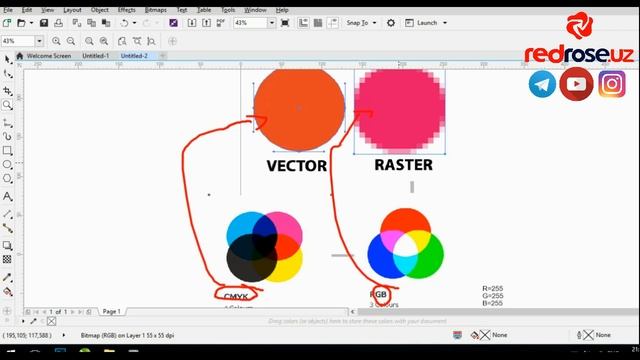640x360 pixels.
Task: Open the View menu
Action: tap(47, 10)
